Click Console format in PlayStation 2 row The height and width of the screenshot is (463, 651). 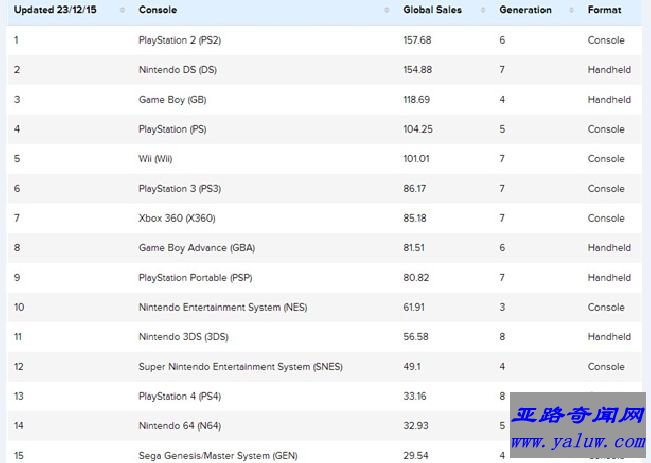tap(606, 40)
